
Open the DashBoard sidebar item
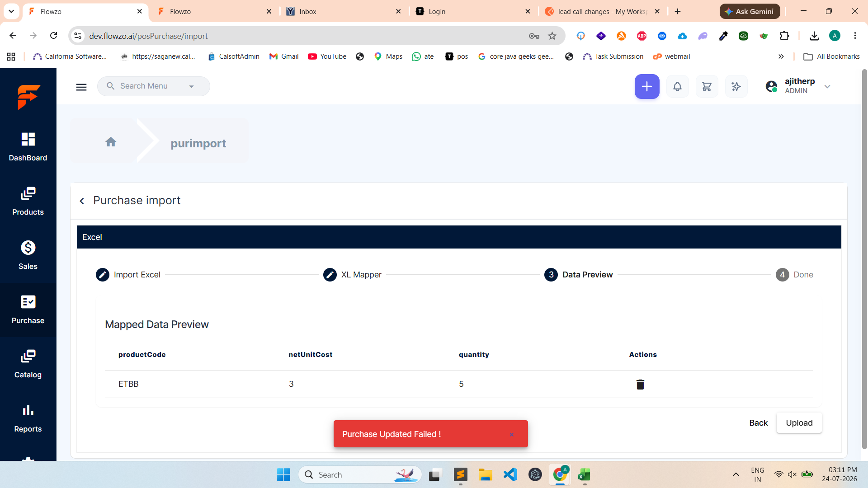click(28, 147)
